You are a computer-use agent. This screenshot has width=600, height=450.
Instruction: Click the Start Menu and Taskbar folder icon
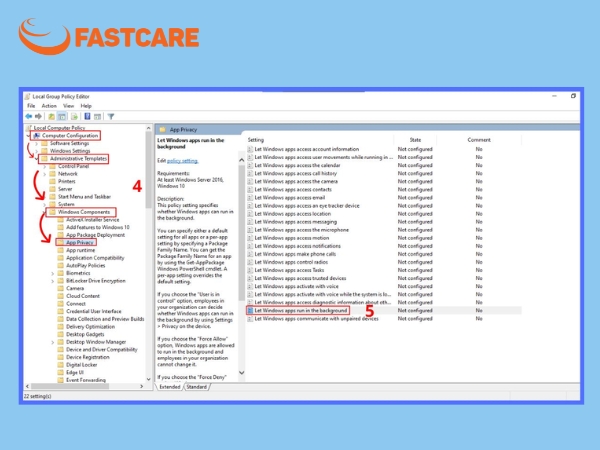click(x=52, y=197)
